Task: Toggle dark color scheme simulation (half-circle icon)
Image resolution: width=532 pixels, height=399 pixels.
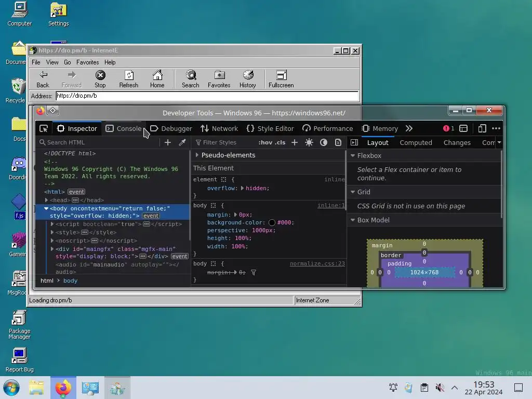Action: pos(324,142)
